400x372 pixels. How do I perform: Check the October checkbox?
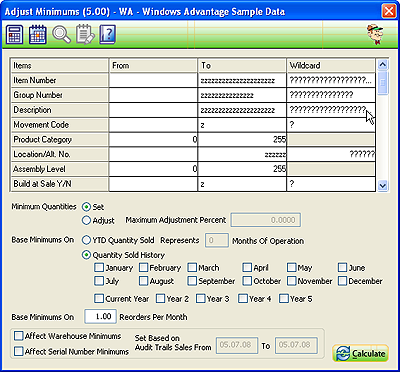coord(247,281)
